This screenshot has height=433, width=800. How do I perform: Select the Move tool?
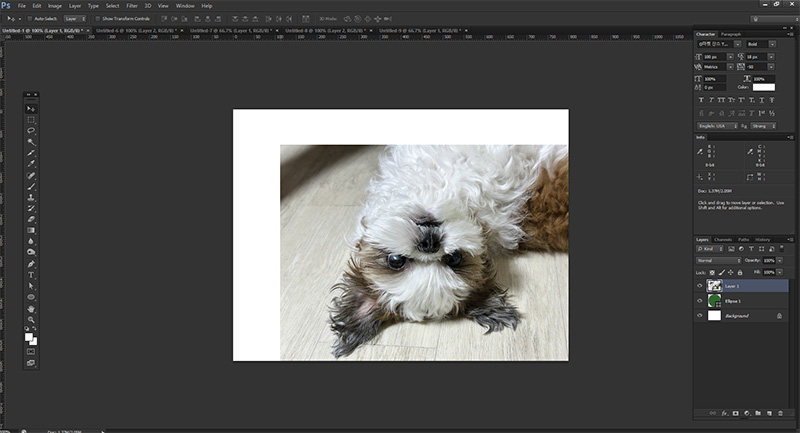pos(31,109)
